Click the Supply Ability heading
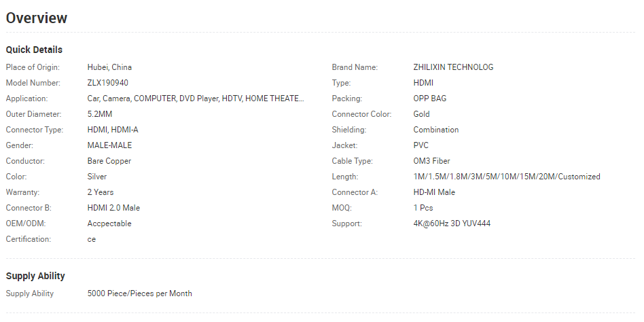This screenshot has width=644, height=322. (35, 276)
